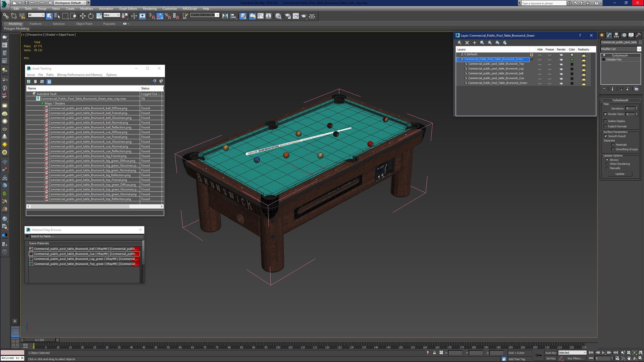
Task: Open the Motion command panel tab
Action: click(624, 35)
